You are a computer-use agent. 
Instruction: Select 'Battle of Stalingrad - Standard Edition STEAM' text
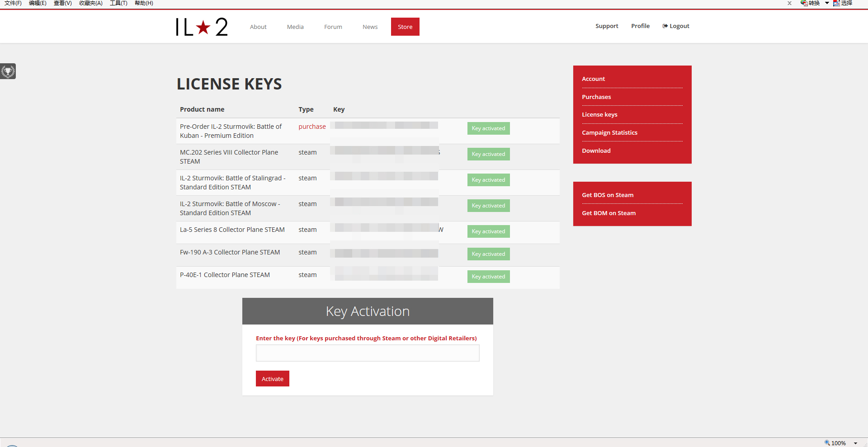click(232, 183)
